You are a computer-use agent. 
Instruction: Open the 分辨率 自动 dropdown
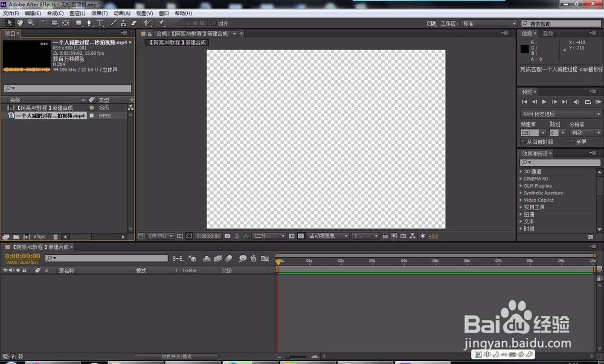tap(585, 133)
